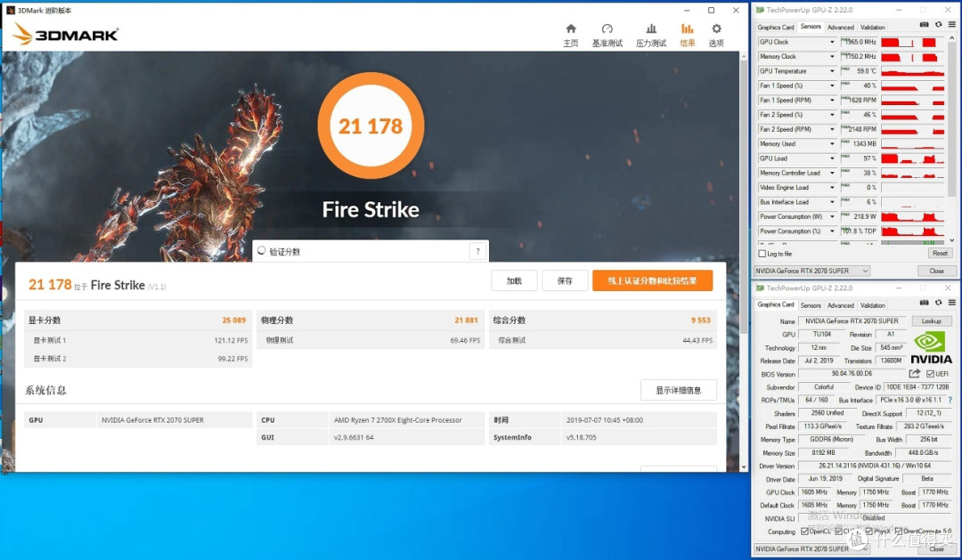Click the combined score value 9 553
Image resolution: width=962 pixels, height=560 pixels.
(x=701, y=321)
